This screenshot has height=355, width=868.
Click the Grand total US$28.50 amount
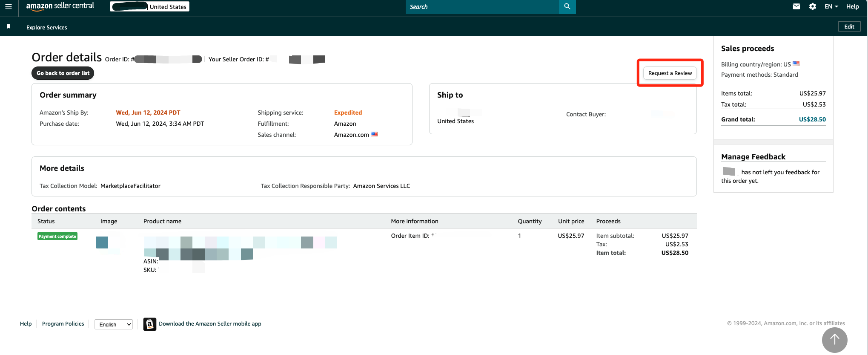pos(812,119)
